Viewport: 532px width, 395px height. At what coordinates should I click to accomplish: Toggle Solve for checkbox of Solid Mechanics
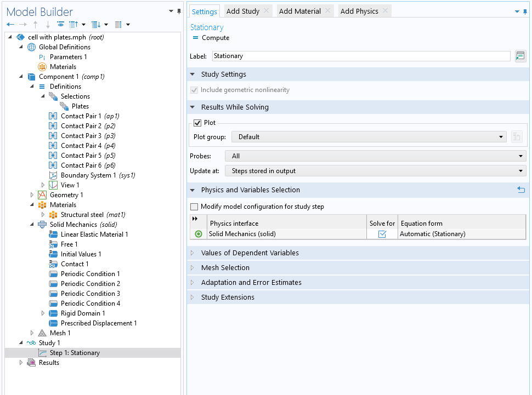click(x=382, y=234)
